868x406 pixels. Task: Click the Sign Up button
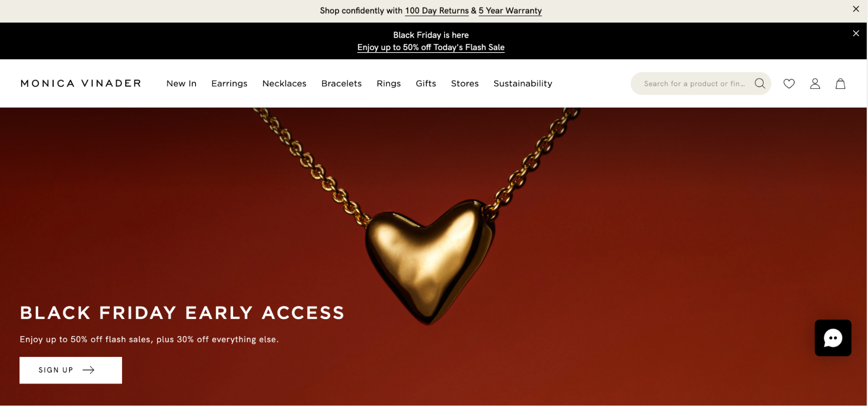[71, 370]
